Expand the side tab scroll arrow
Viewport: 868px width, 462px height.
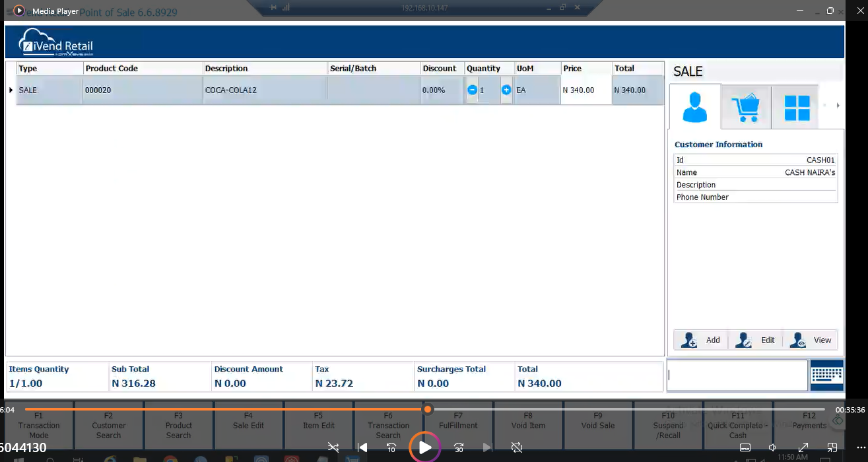838,106
